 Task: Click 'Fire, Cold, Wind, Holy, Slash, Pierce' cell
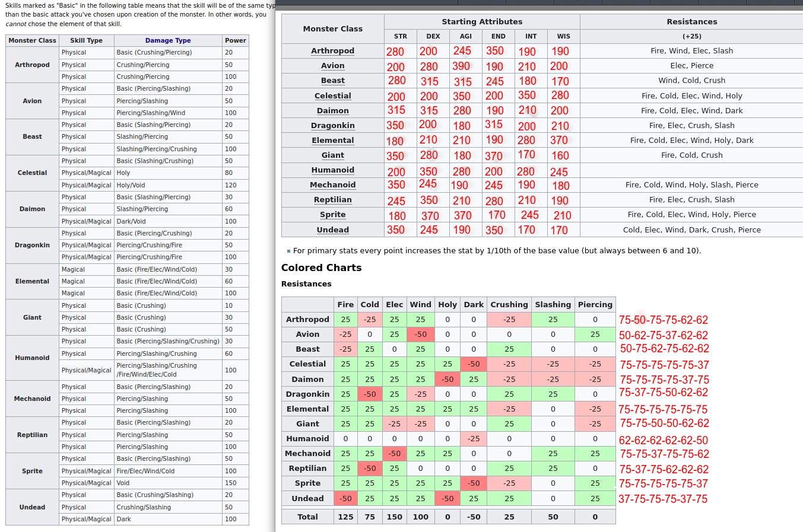tap(691, 184)
